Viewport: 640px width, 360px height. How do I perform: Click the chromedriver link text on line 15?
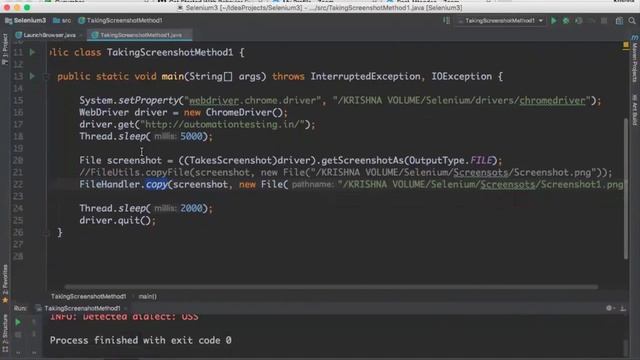point(552,100)
